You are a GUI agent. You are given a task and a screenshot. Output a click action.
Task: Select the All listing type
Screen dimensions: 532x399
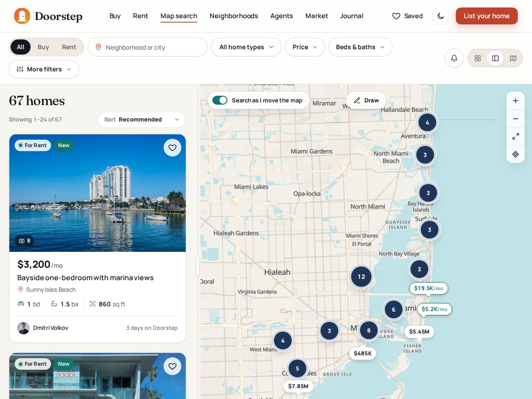click(20, 47)
